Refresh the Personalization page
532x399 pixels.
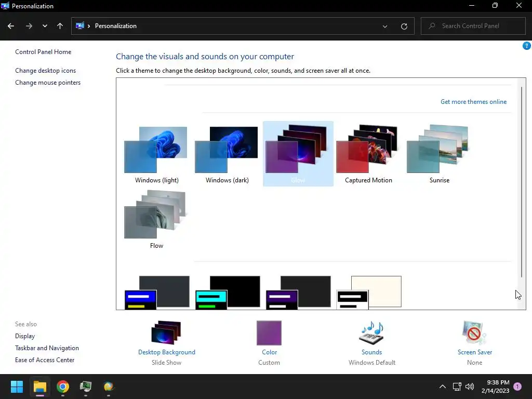(404, 26)
